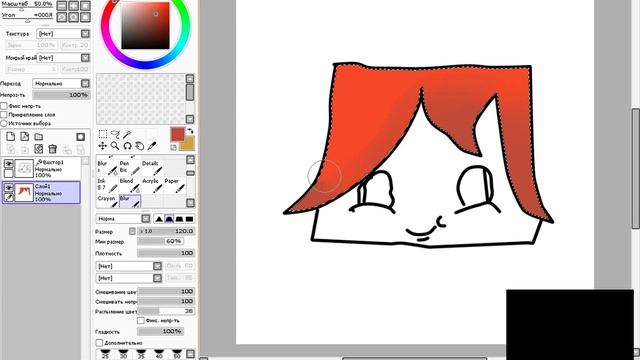The width and height of the screenshot is (640, 360).
Task: Click the zoom out minus button
Action: (62, 6)
